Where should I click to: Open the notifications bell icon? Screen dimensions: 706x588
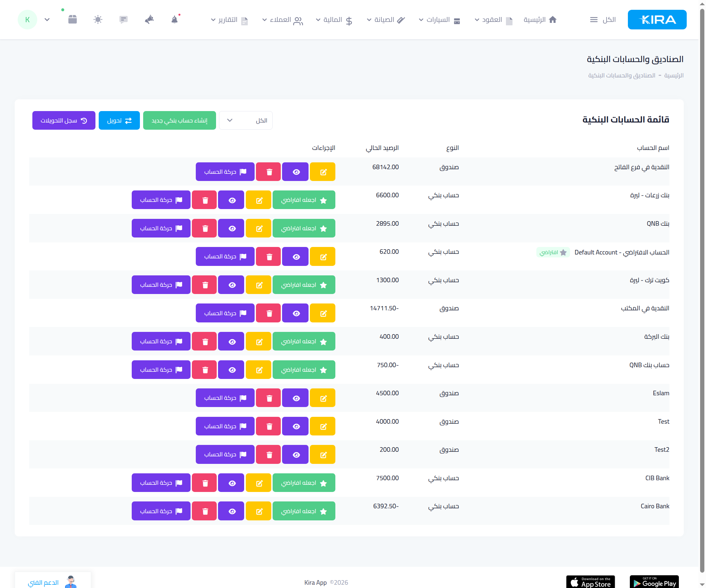click(175, 20)
